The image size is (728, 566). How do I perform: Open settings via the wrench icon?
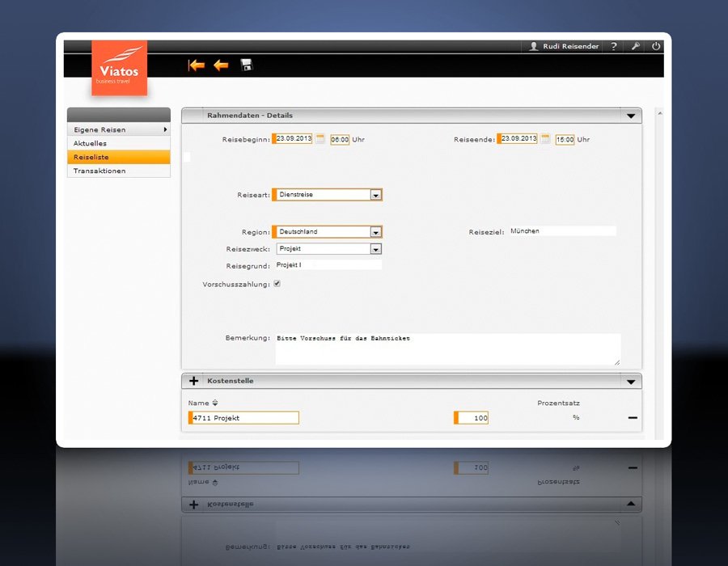coord(635,46)
